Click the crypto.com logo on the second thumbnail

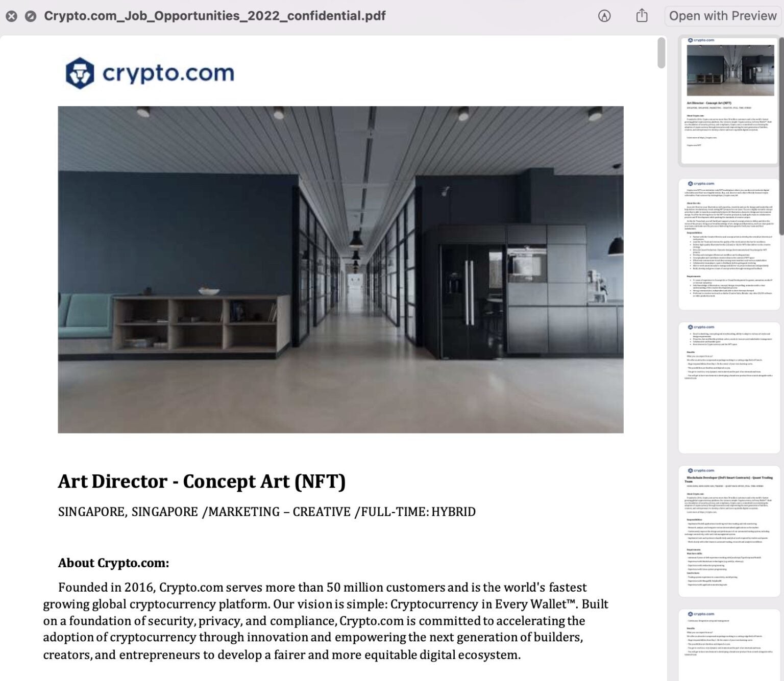click(x=701, y=184)
